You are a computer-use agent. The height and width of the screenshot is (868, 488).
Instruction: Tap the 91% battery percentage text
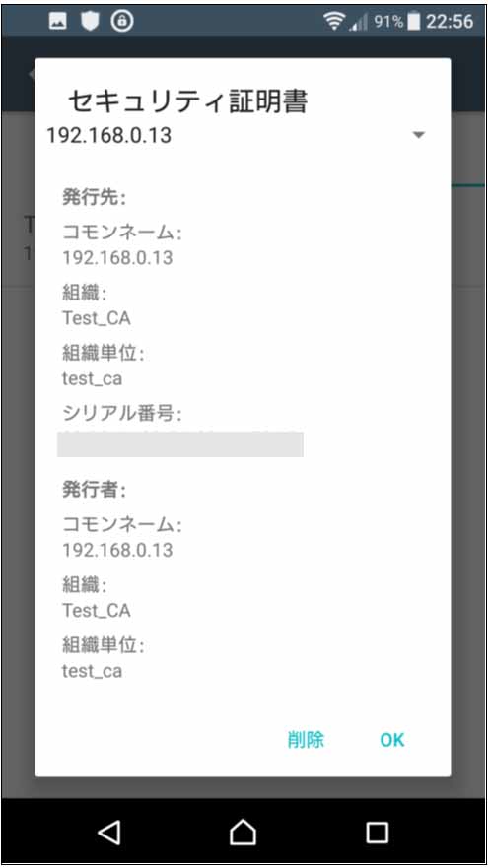[388, 22]
